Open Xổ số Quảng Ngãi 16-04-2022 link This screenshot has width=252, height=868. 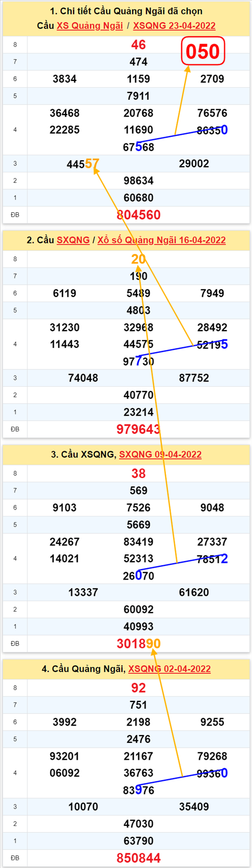pos(162,240)
